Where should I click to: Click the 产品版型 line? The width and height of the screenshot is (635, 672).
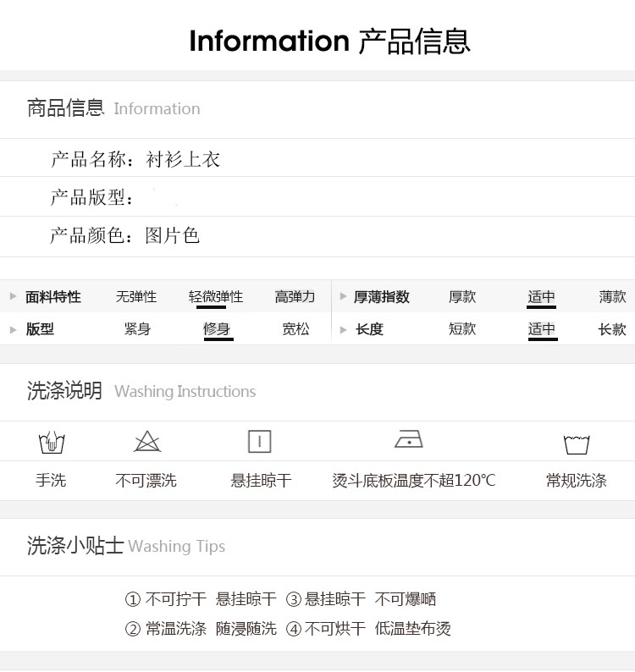(x=91, y=197)
